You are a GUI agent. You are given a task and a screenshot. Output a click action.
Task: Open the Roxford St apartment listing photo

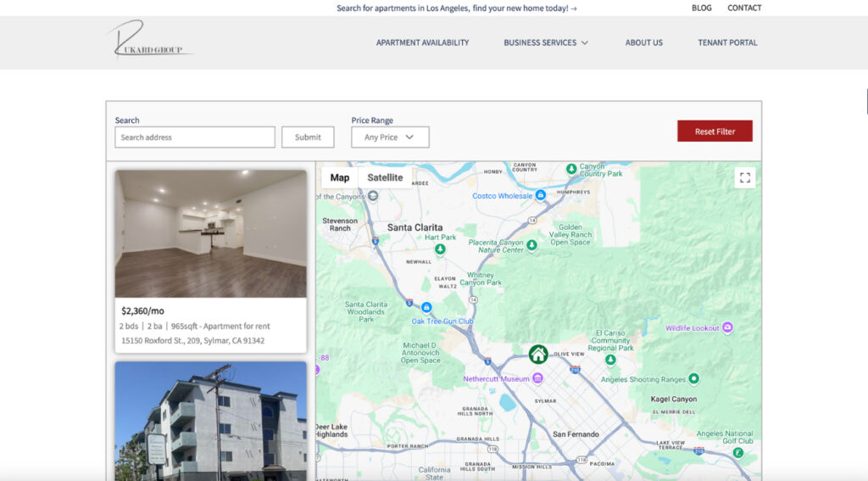(211, 233)
